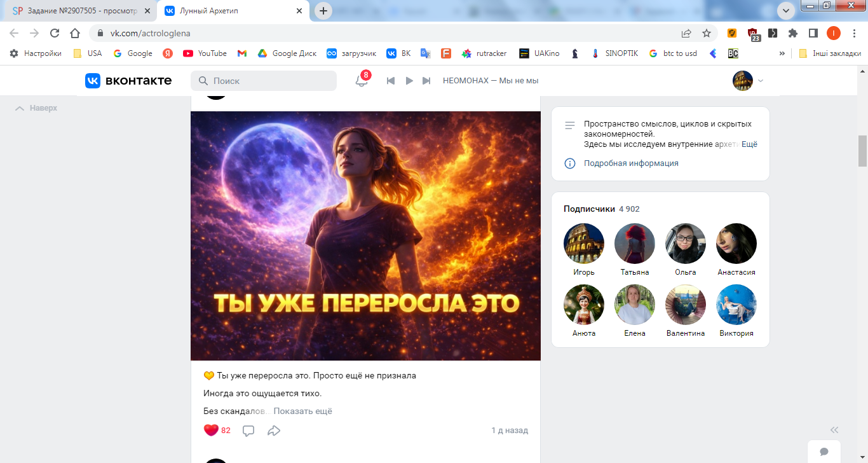Go forward in browser history

(34, 33)
